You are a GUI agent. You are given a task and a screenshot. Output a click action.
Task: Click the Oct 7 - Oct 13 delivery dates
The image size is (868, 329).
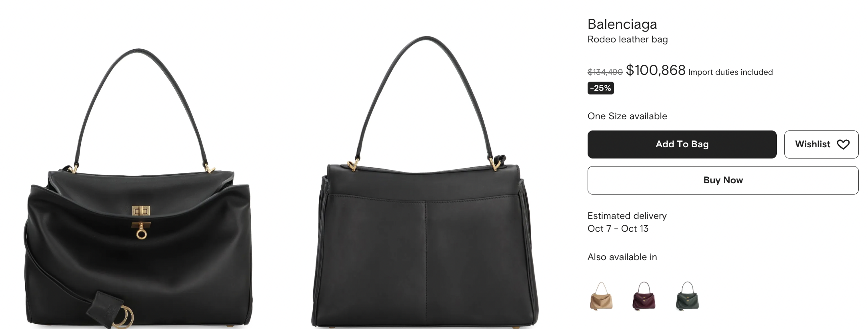pos(618,229)
